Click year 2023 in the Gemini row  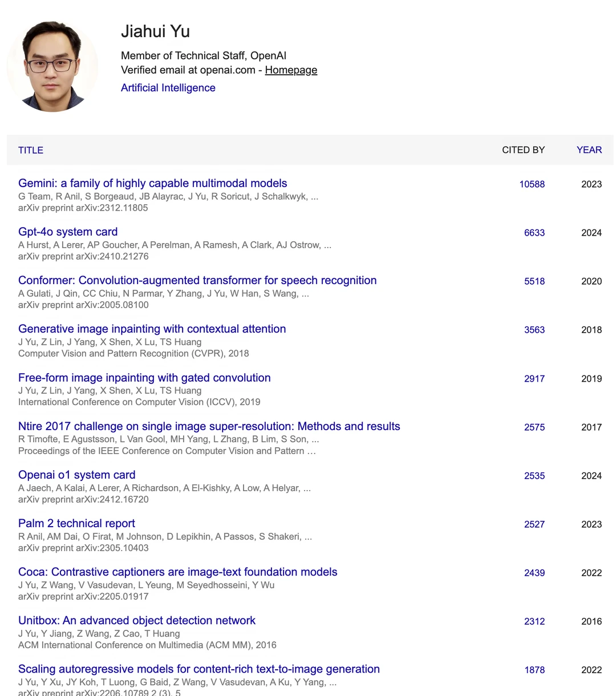point(591,184)
